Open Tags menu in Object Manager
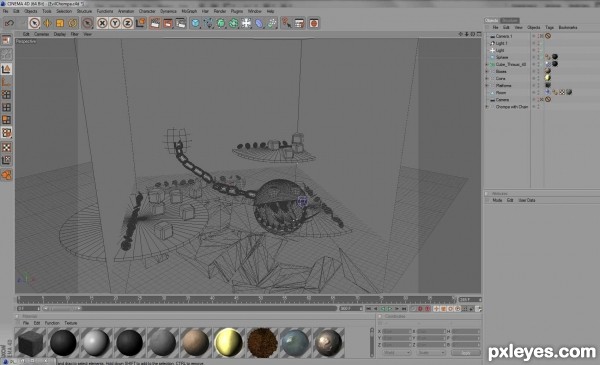Screen dimensions: 600x365 point(549,28)
